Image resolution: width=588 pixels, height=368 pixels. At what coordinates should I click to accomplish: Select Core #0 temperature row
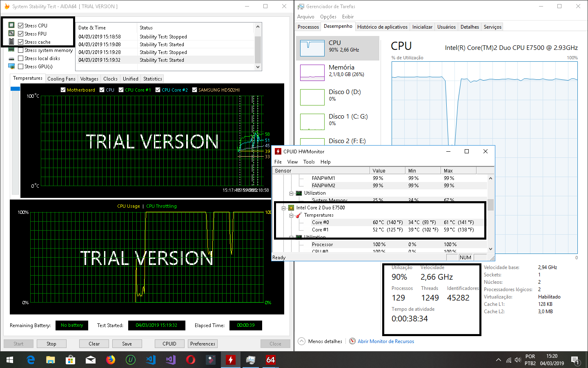(x=380, y=222)
